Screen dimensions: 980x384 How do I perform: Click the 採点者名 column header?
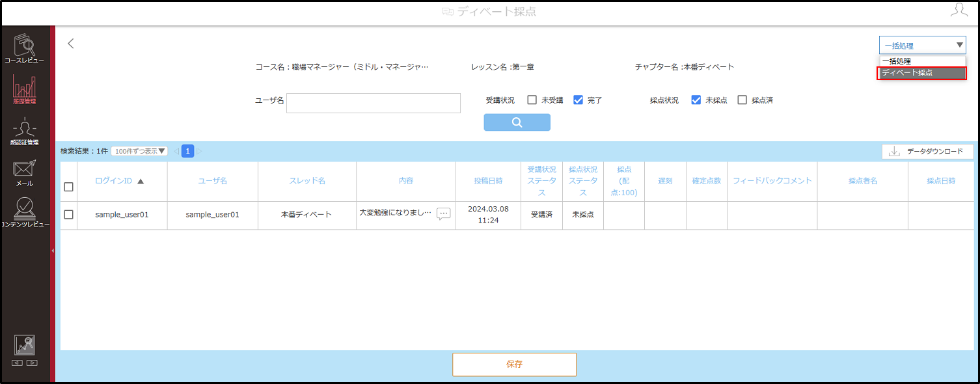coord(863,181)
